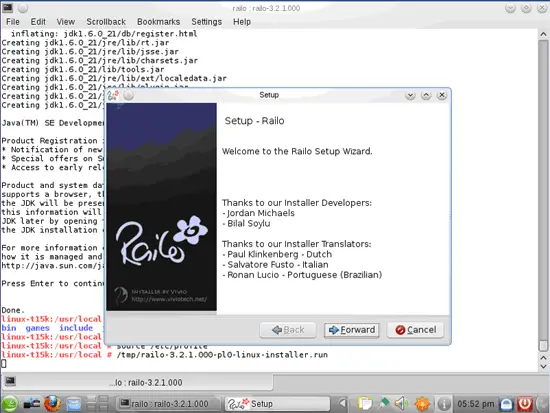The image size is (550, 413).
Task: Open the Scrollback menu
Action: [106, 22]
